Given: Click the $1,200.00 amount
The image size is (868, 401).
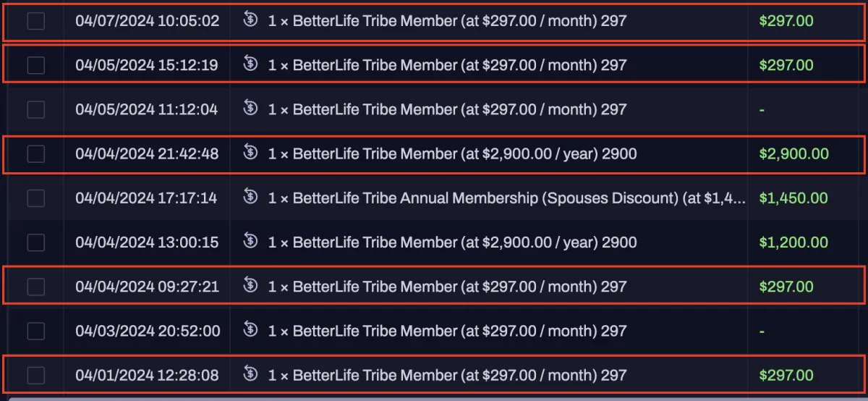Looking at the screenshot, I should pos(793,242).
